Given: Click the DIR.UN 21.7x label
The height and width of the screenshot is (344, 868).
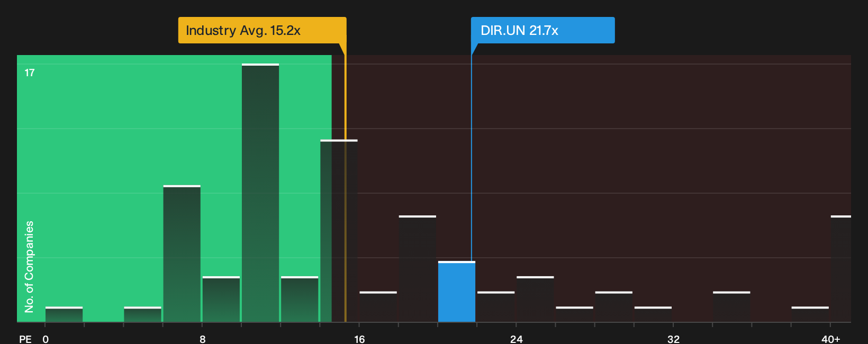Looking at the screenshot, I should pos(542,30).
